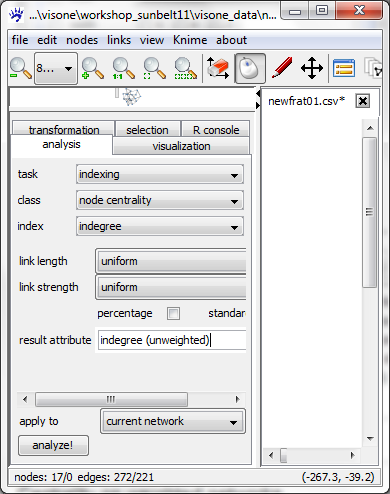Click the network view scroll down arrow
The image size is (390, 494).
click(x=370, y=439)
